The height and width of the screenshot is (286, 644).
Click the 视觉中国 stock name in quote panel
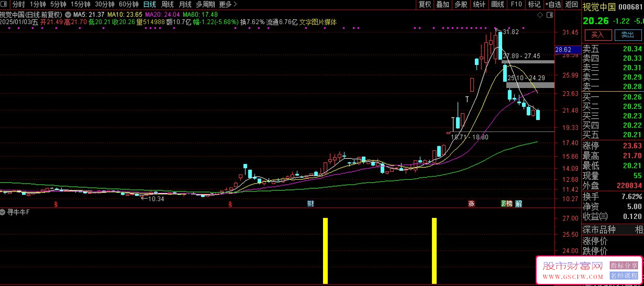click(598, 6)
